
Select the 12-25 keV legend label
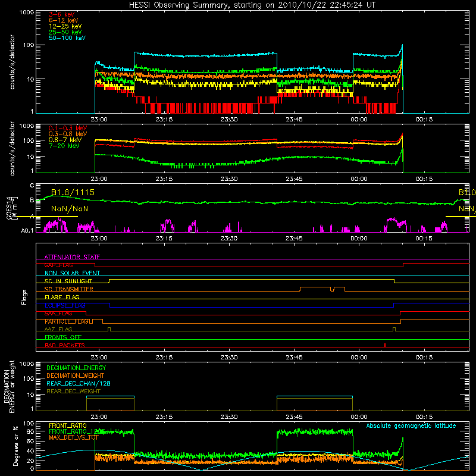point(65,26)
